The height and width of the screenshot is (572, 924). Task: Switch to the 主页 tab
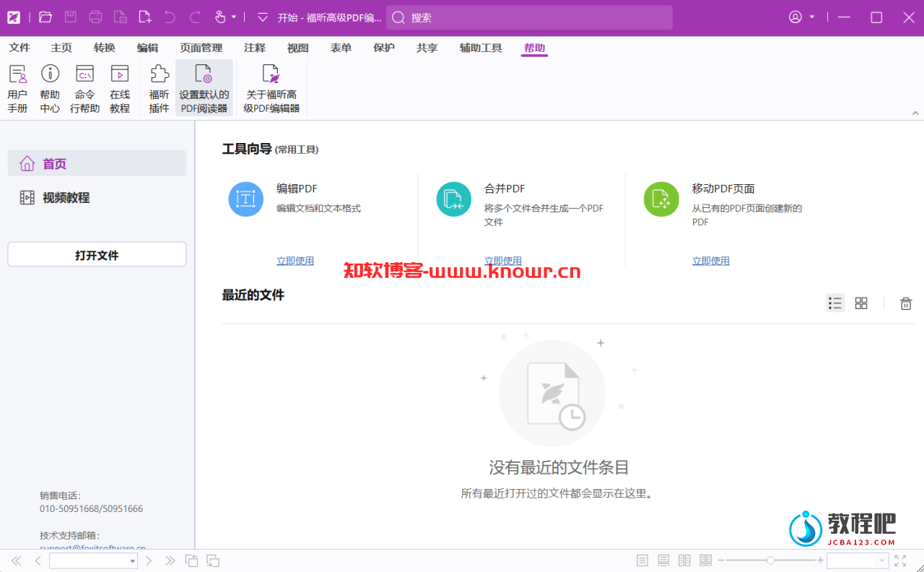pos(61,48)
